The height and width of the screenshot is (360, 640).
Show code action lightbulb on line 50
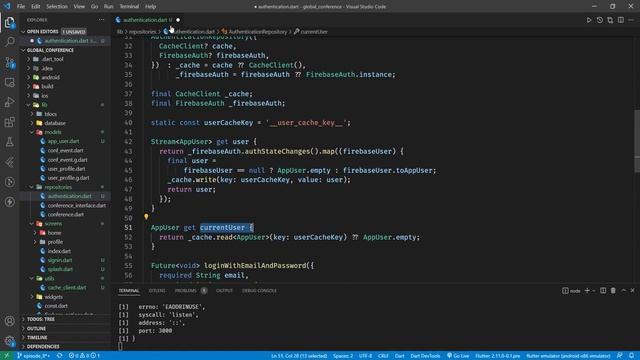[146, 217]
